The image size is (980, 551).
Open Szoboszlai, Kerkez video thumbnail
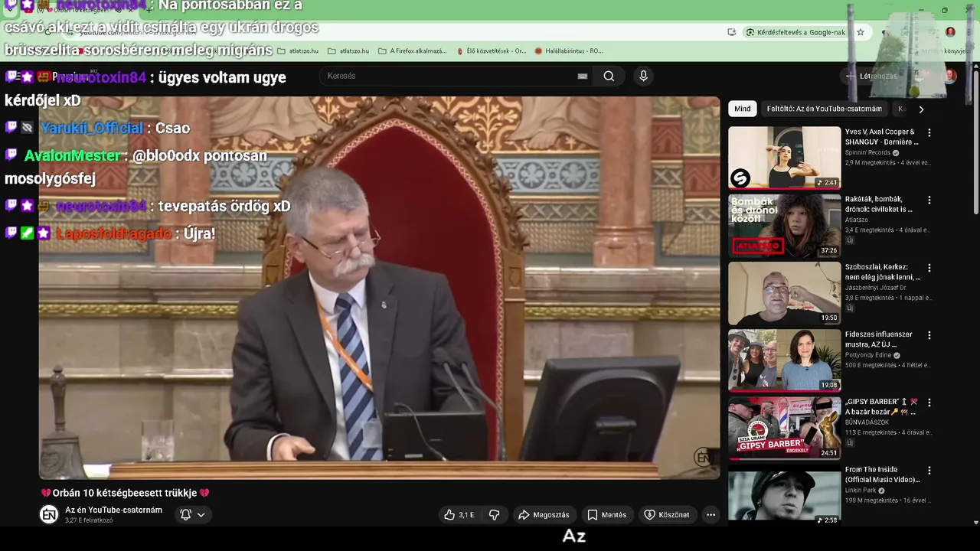tap(784, 293)
